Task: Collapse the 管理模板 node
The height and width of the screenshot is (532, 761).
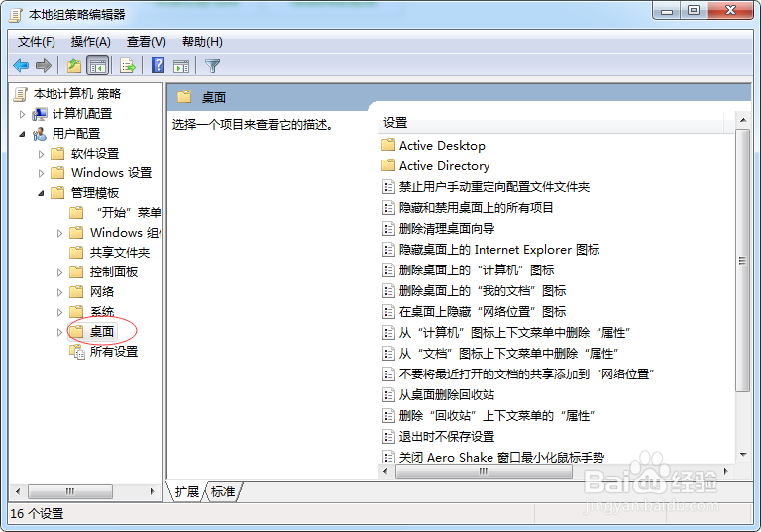Action: click(x=41, y=193)
